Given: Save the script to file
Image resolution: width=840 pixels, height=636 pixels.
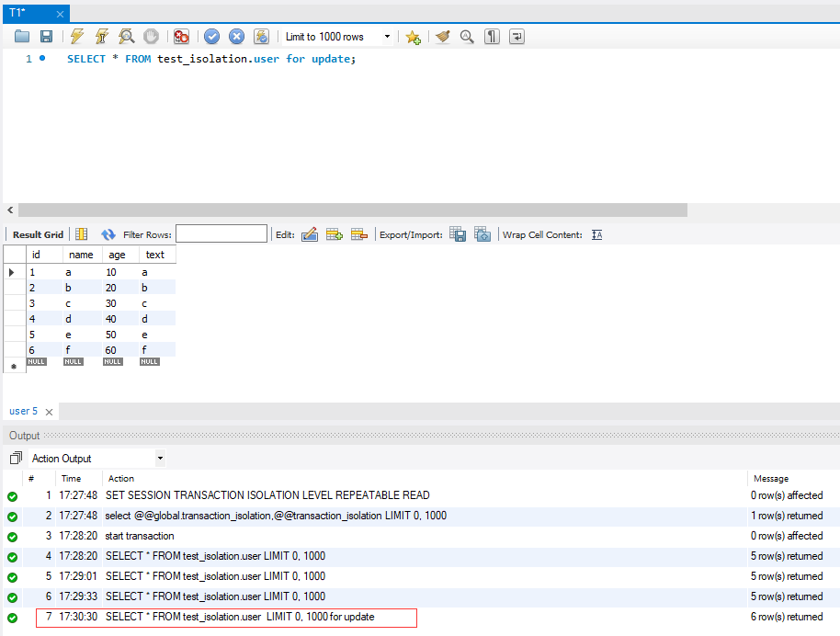Looking at the screenshot, I should (47, 37).
